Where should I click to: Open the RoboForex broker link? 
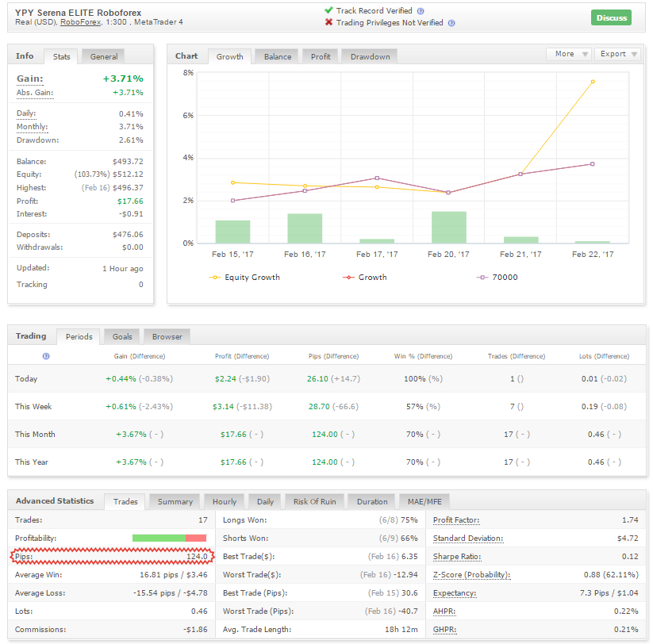point(81,22)
